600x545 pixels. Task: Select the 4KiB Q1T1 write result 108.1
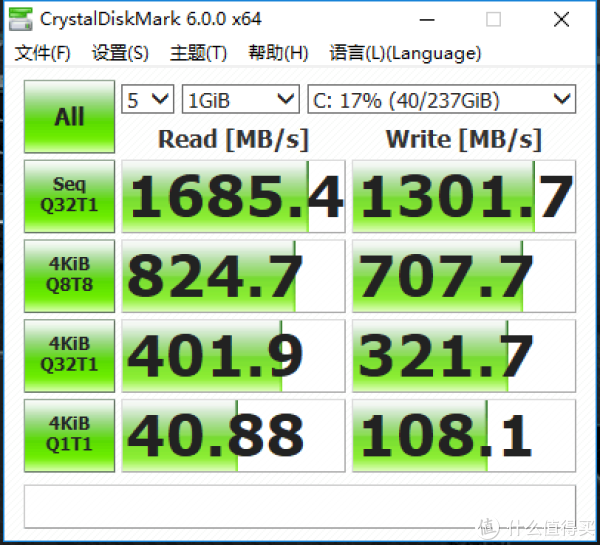point(464,435)
